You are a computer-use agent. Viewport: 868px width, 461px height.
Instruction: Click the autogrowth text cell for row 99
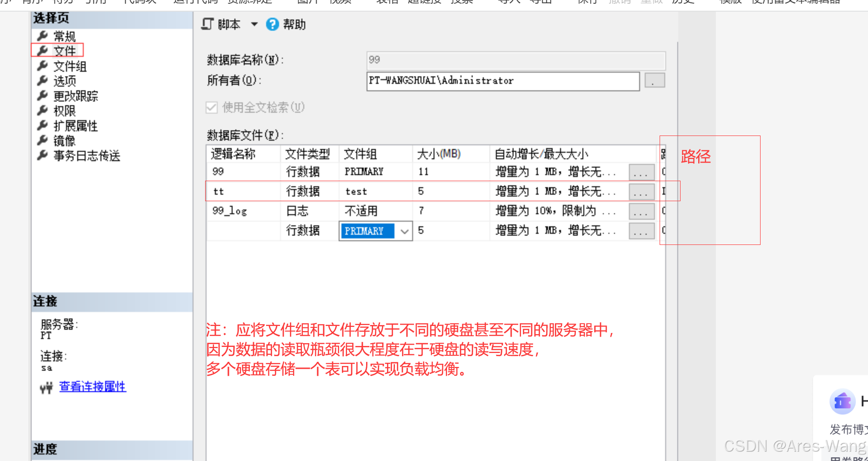click(x=559, y=171)
